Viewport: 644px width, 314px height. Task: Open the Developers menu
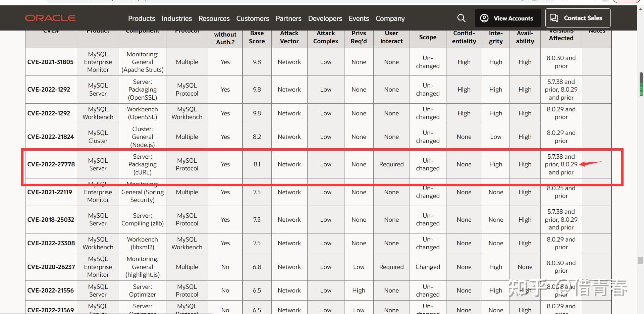325,18
